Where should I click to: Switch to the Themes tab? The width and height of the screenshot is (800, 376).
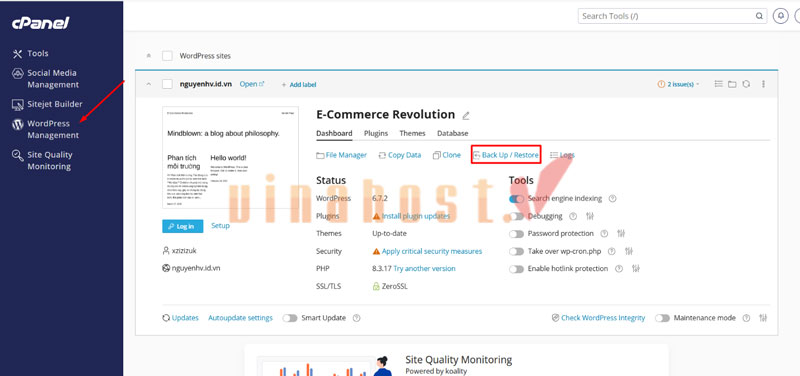point(412,133)
